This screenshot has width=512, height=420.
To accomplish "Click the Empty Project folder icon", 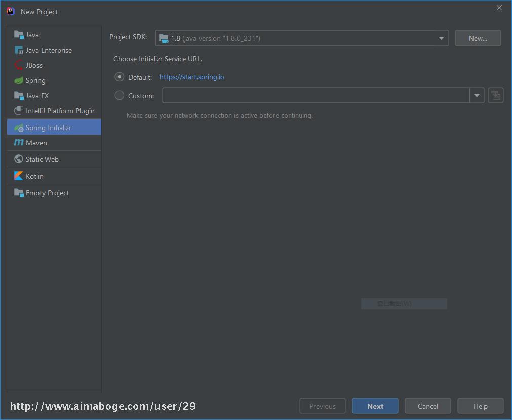I will (x=19, y=193).
